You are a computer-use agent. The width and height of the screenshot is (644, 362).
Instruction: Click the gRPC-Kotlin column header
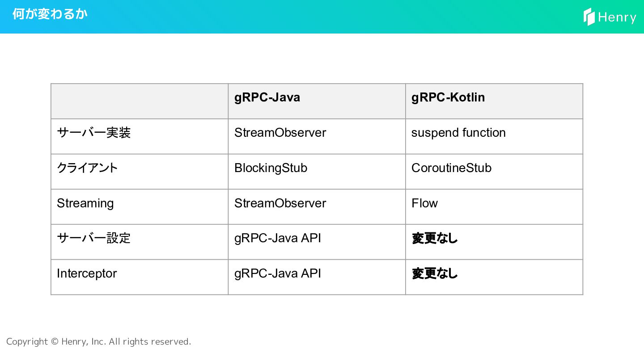[x=448, y=97]
